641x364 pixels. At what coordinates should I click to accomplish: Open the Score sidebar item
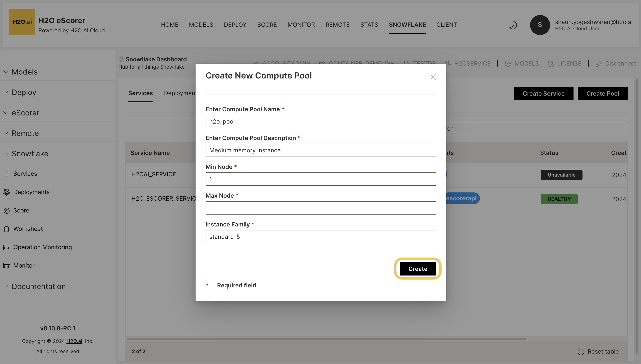pyautogui.click(x=21, y=211)
